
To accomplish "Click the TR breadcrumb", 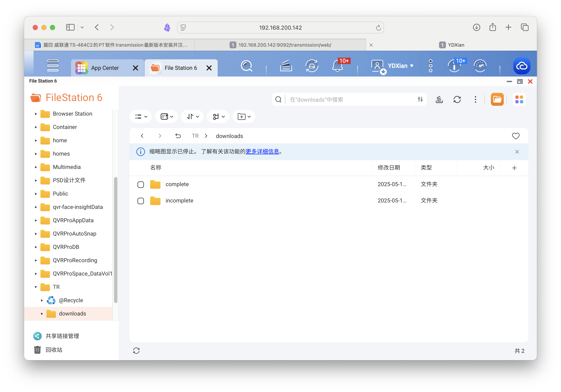I will pos(195,136).
